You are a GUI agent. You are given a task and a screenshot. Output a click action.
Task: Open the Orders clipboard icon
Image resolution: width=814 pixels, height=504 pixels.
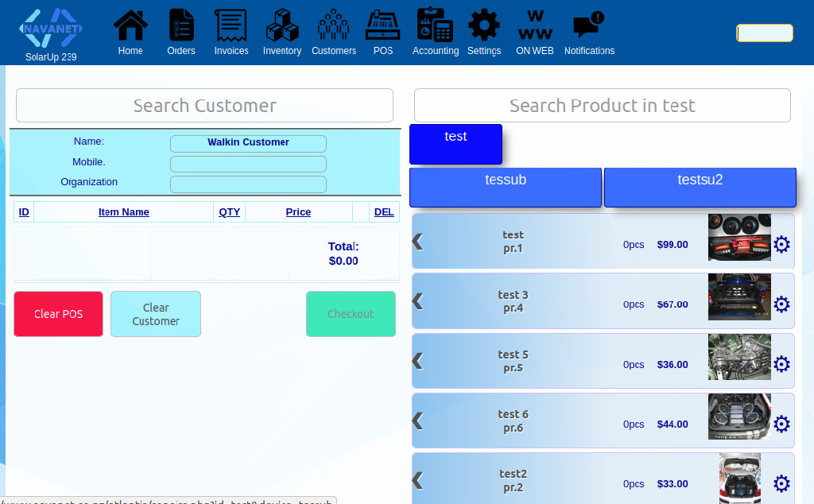coord(181,25)
